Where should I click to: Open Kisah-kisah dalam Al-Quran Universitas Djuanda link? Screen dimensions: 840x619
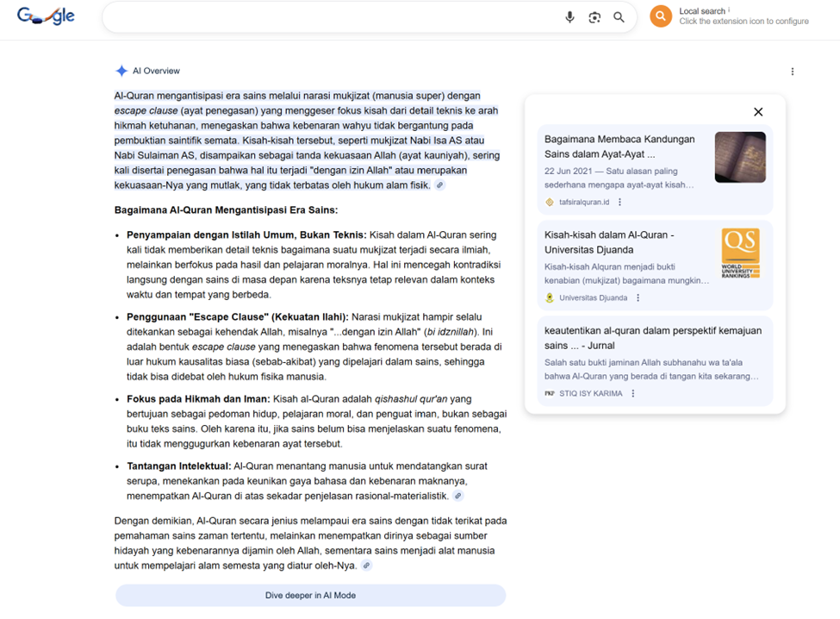[609, 241]
